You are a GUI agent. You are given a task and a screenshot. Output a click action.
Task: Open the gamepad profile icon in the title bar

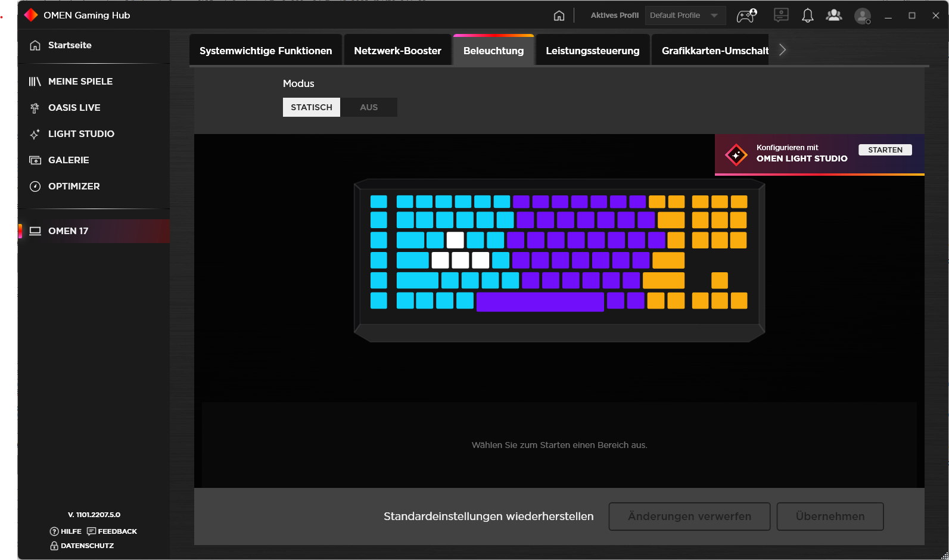[746, 15]
